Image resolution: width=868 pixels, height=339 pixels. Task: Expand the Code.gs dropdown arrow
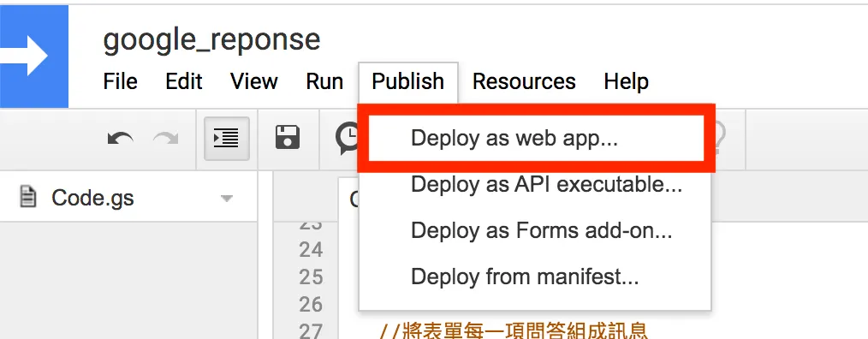tap(226, 199)
